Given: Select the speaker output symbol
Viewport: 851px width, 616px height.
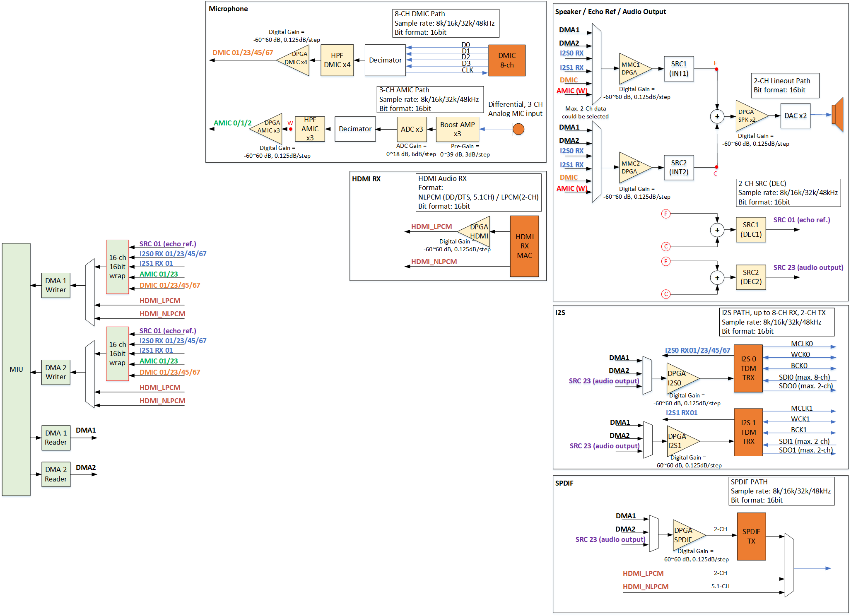Looking at the screenshot, I should (838, 116).
